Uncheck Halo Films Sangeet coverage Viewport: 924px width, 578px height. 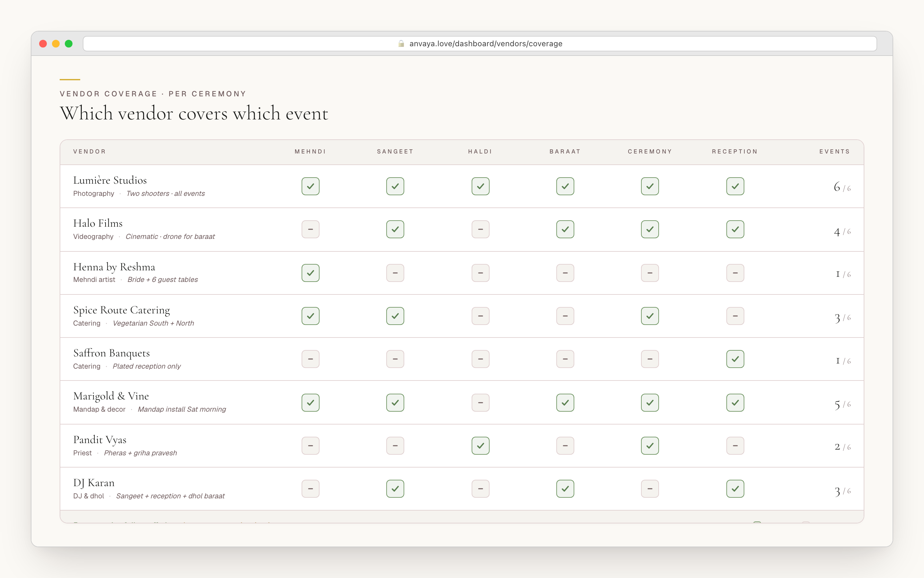(395, 229)
